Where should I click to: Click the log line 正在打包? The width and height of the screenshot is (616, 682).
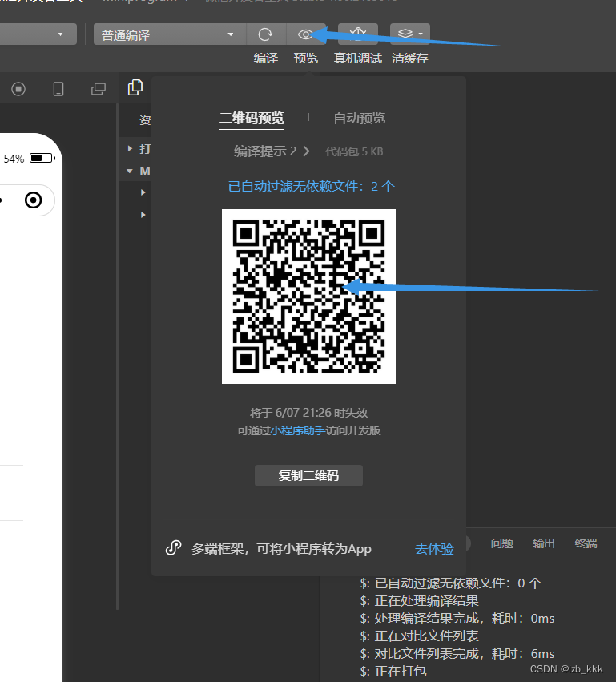click(x=393, y=671)
